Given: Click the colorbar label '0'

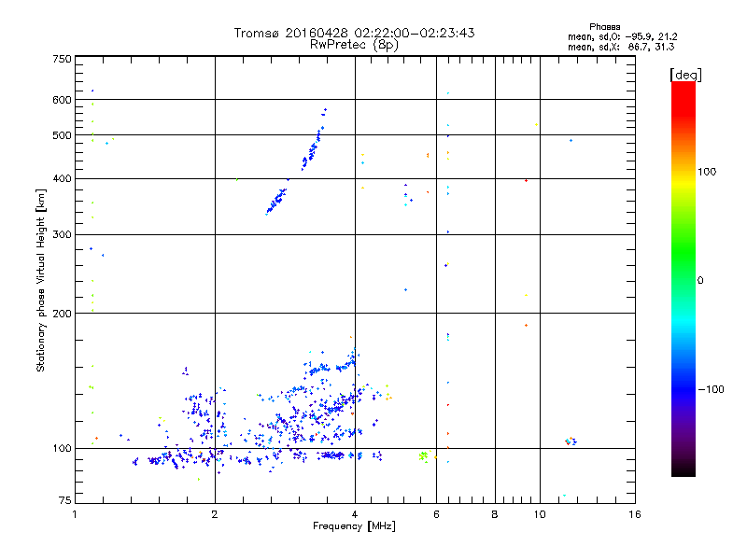Looking at the screenshot, I should (699, 281).
